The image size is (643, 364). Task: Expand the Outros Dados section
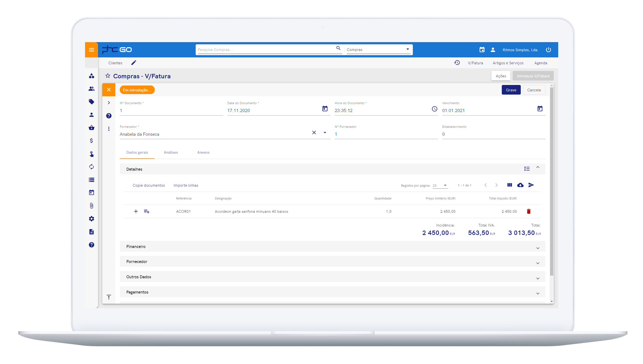click(x=538, y=279)
